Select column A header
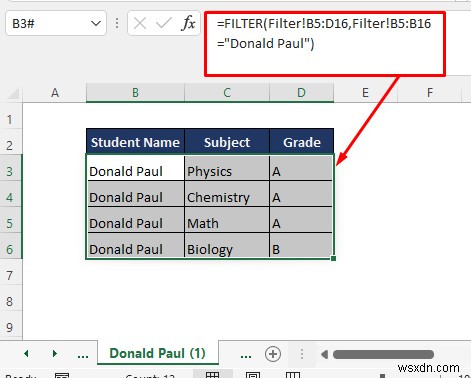471x378 pixels. click(x=55, y=93)
